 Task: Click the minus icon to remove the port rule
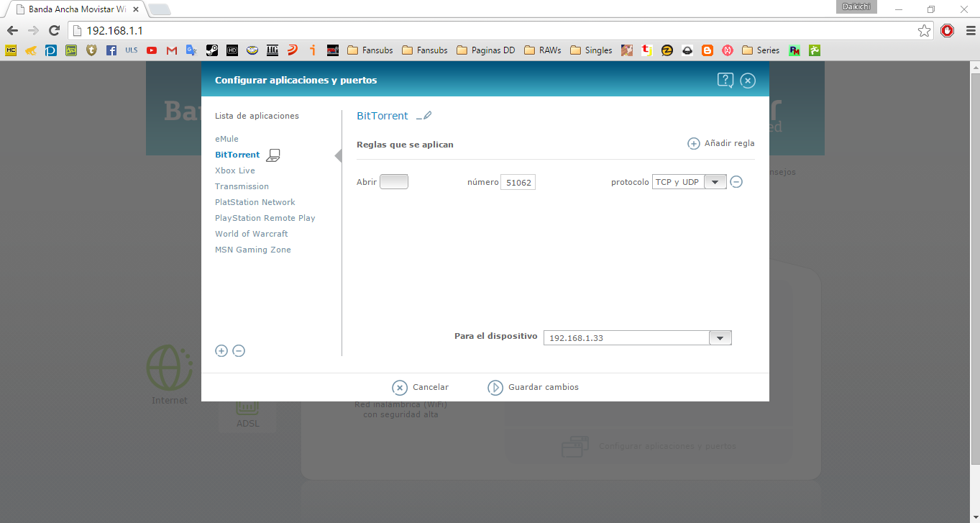(x=736, y=182)
